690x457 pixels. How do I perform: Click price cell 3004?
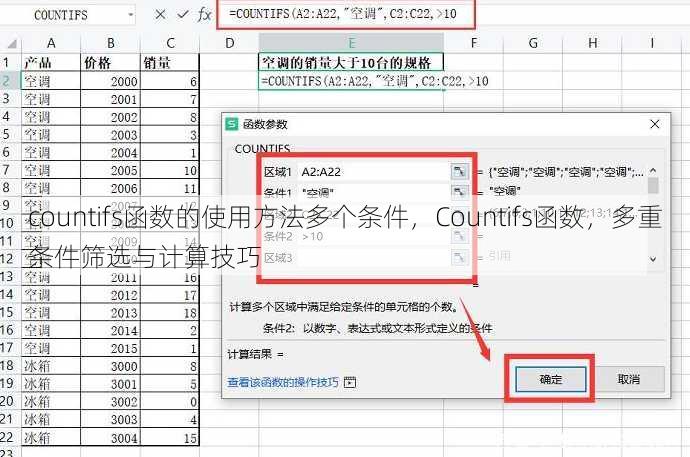click(110, 438)
